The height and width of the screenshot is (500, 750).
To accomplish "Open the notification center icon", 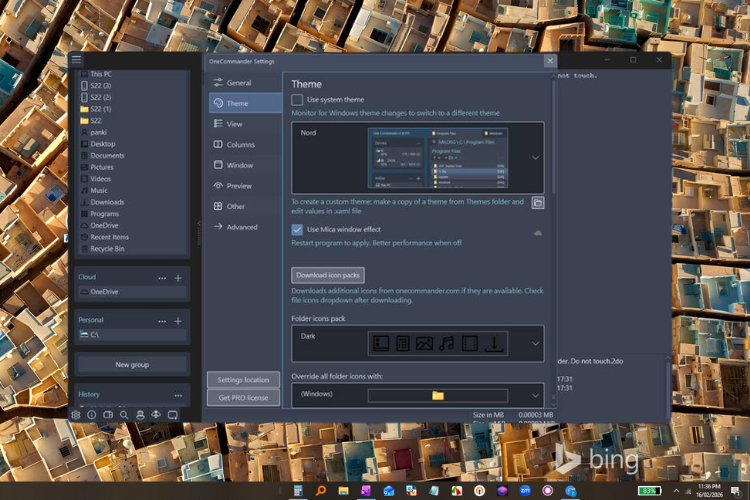I will (x=736, y=490).
